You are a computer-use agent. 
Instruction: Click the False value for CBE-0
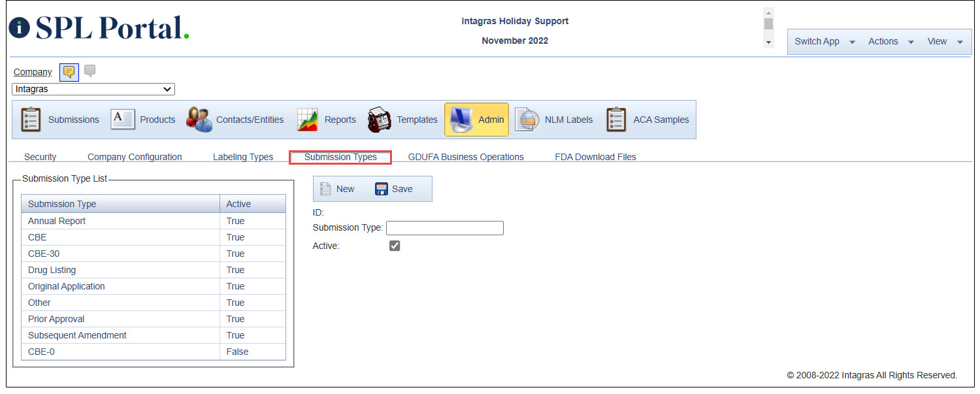tap(237, 352)
